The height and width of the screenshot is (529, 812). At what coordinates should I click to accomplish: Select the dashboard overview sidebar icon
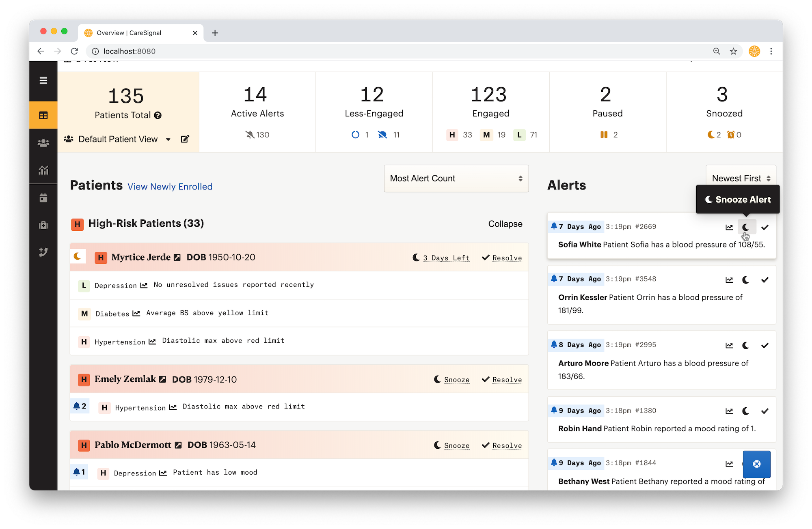click(43, 115)
